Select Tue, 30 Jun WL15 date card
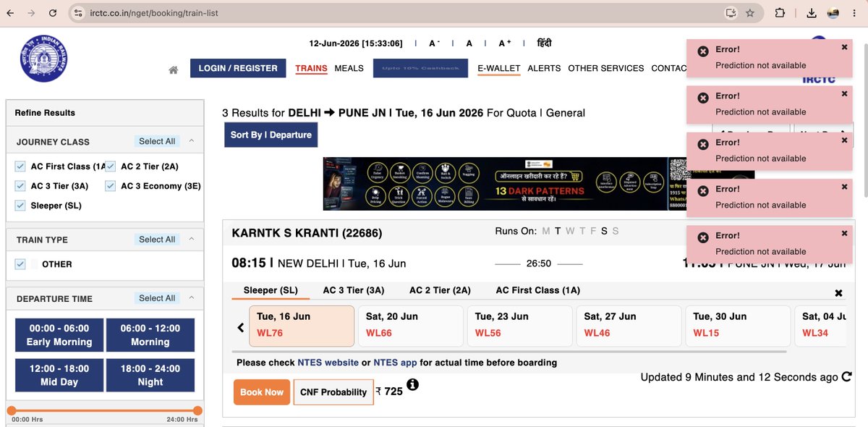Viewport: 868px width, 427px height. coord(738,326)
